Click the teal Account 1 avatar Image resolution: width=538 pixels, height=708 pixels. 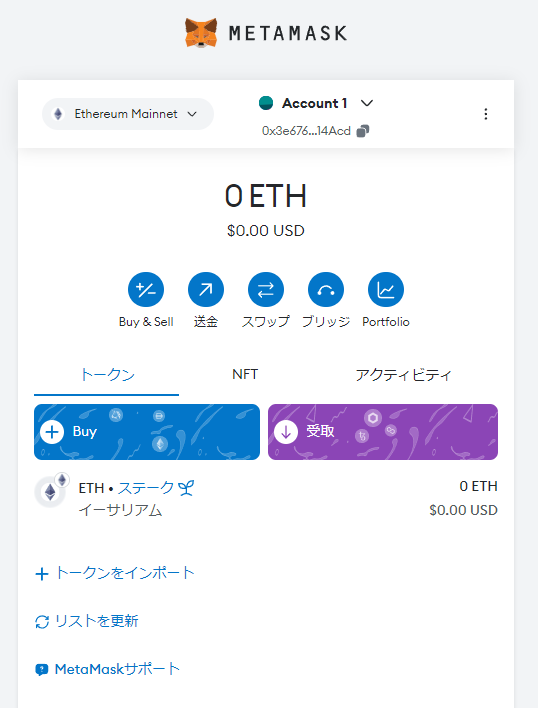pyautogui.click(x=266, y=103)
